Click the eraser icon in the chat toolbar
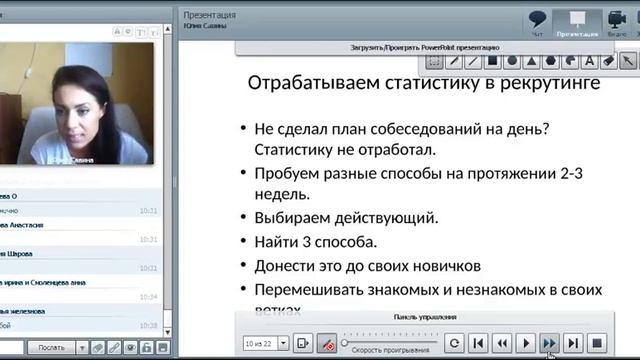The height and width of the screenshot is (360, 640). [x=98, y=348]
